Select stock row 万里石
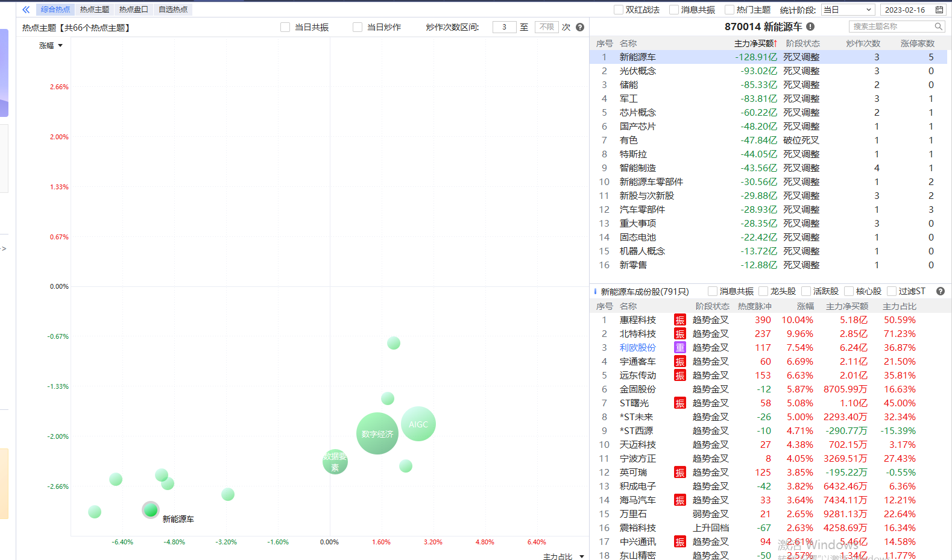 pos(768,514)
